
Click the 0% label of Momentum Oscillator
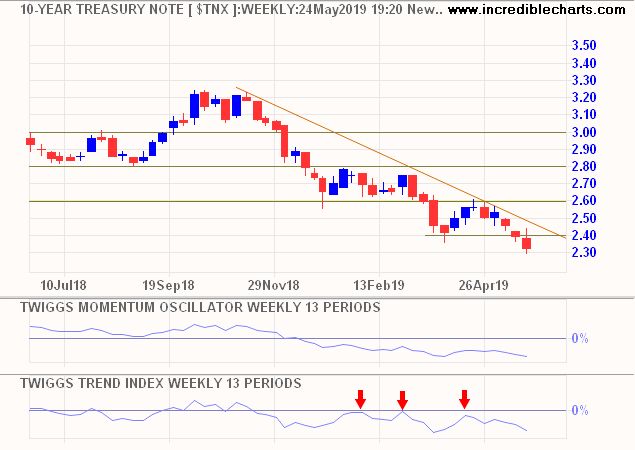point(580,338)
